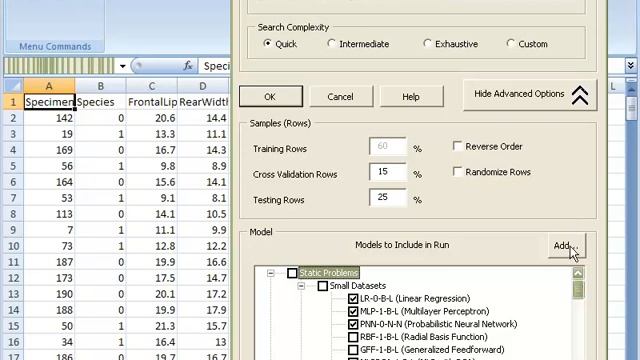Select the Custom search complexity option

point(510,43)
